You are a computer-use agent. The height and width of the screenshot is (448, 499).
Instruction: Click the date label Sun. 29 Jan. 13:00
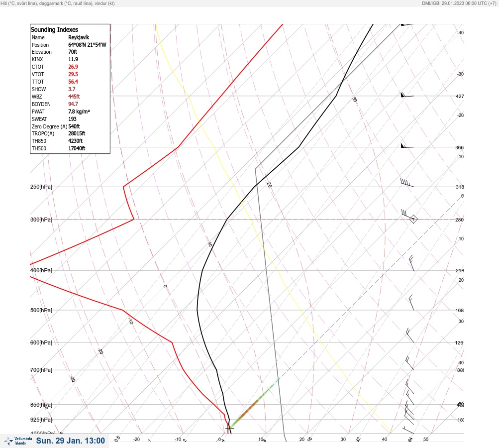point(70,441)
